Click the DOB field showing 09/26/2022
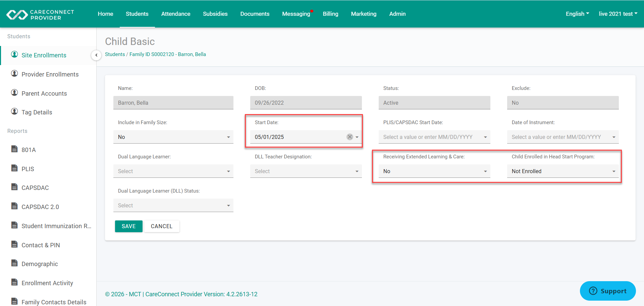The image size is (644, 306). (x=306, y=103)
